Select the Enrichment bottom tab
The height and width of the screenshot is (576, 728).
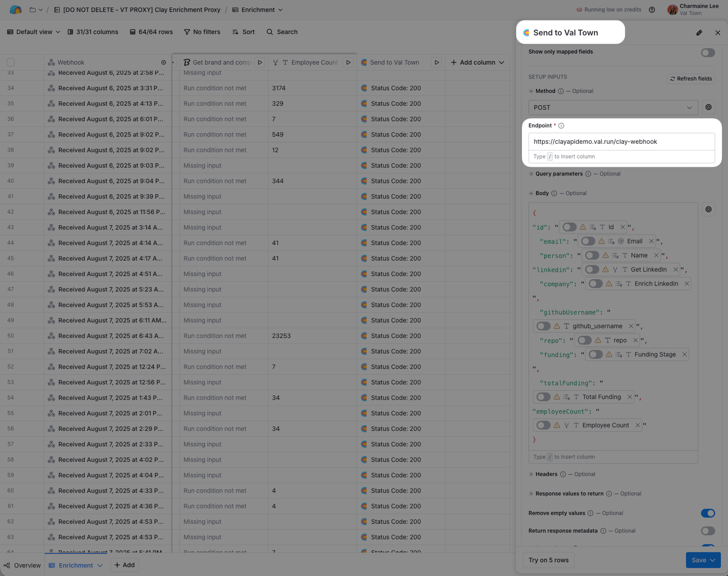76,565
